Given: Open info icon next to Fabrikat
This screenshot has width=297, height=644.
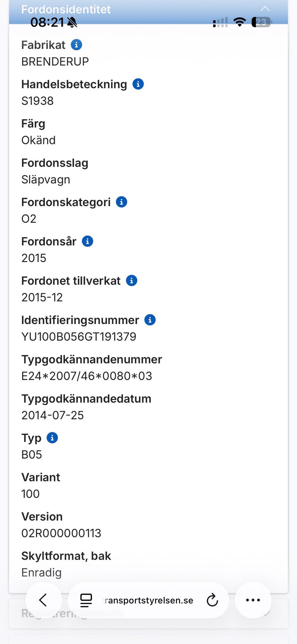Looking at the screenshot, I should click(76, 45).
